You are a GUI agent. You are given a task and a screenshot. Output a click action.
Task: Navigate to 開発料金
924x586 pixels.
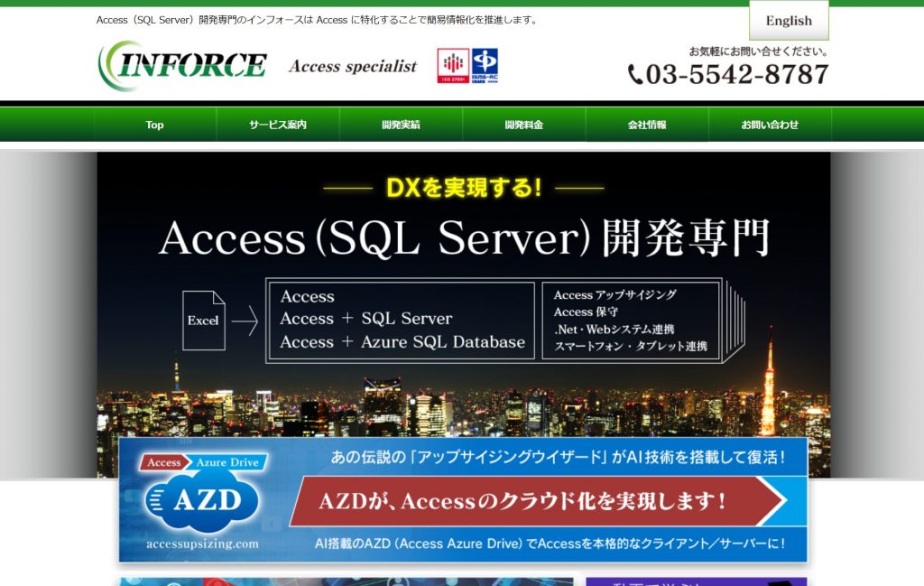[524, 125]
